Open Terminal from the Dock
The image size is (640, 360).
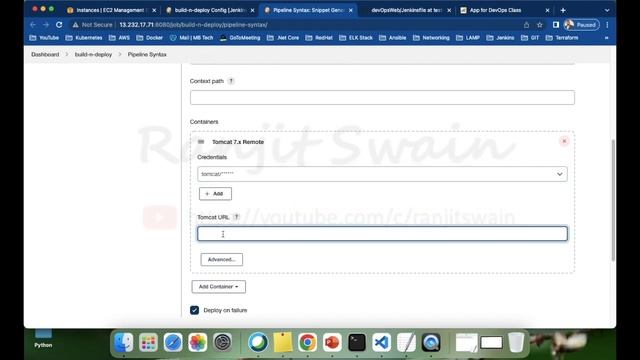coord(357,342)
